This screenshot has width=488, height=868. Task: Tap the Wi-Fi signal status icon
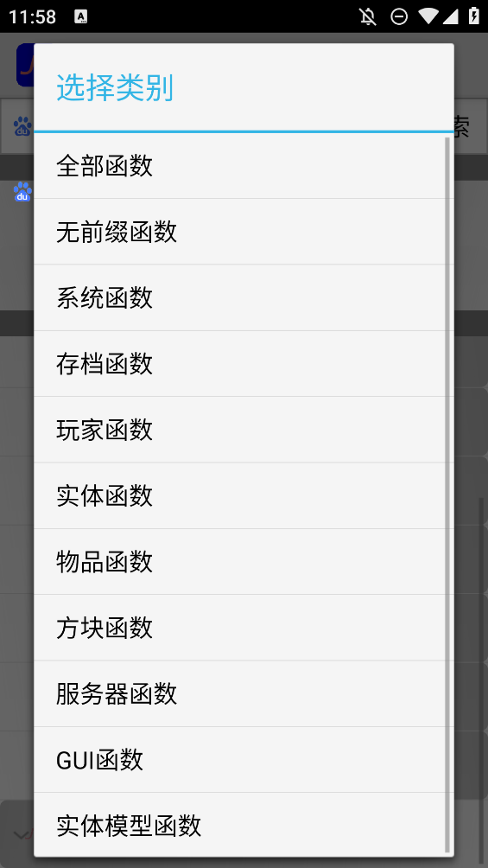428,16
